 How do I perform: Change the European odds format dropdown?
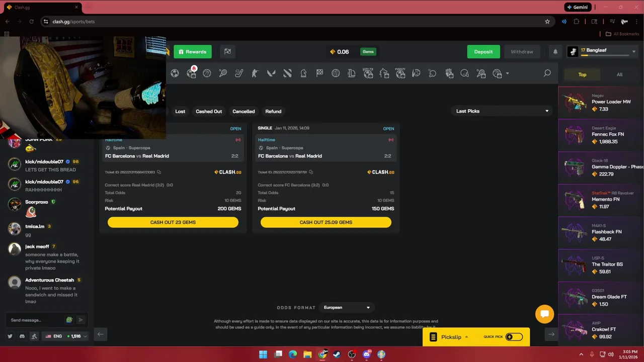click(347, 307)
